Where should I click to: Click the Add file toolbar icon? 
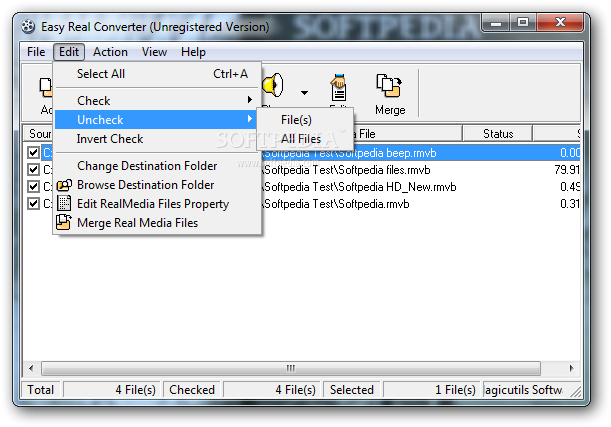pos(46,87)
